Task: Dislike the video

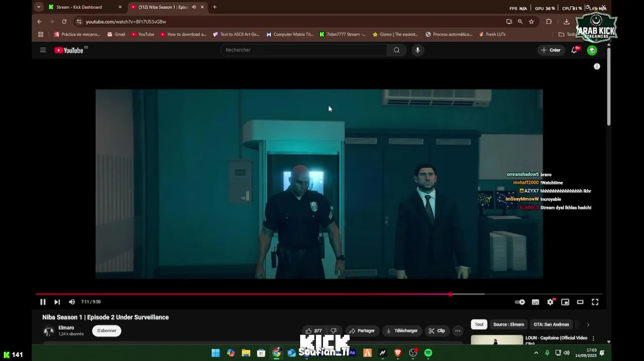Action: click(334, 331)
